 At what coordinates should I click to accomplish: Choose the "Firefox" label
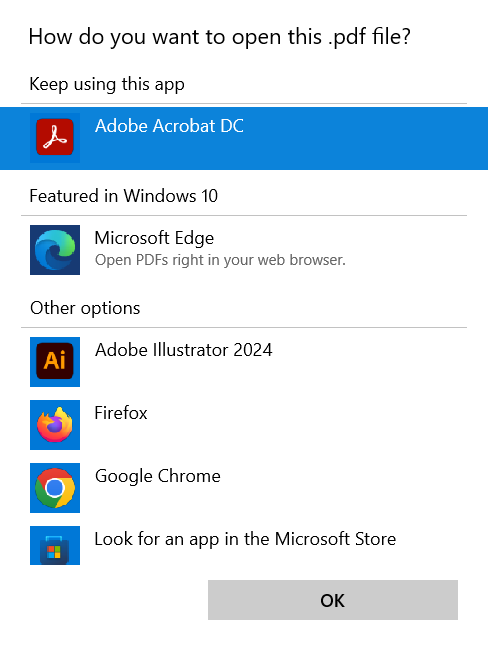click(x=121, y=413)
